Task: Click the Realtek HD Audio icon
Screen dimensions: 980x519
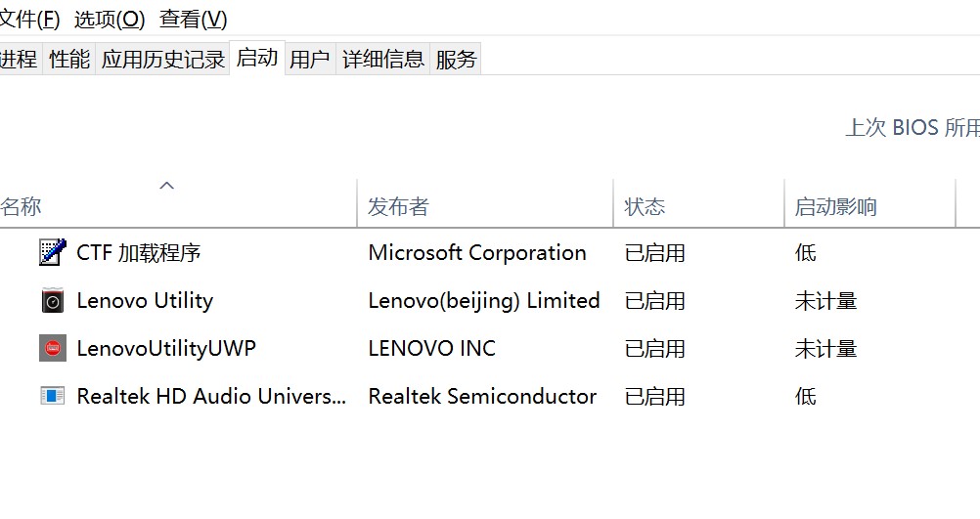Action: 53,396
